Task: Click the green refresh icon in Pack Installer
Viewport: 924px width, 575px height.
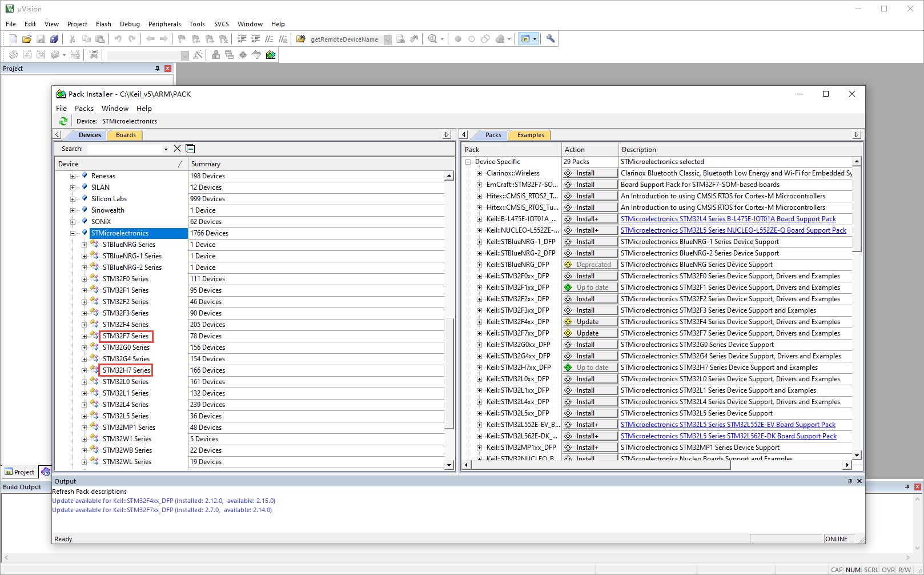Action: coord(63,121)
